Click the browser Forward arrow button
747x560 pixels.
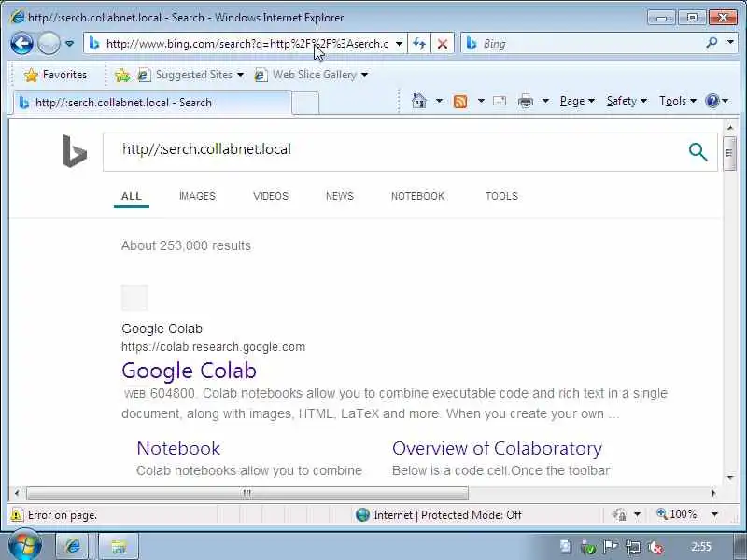click(49, 44)
